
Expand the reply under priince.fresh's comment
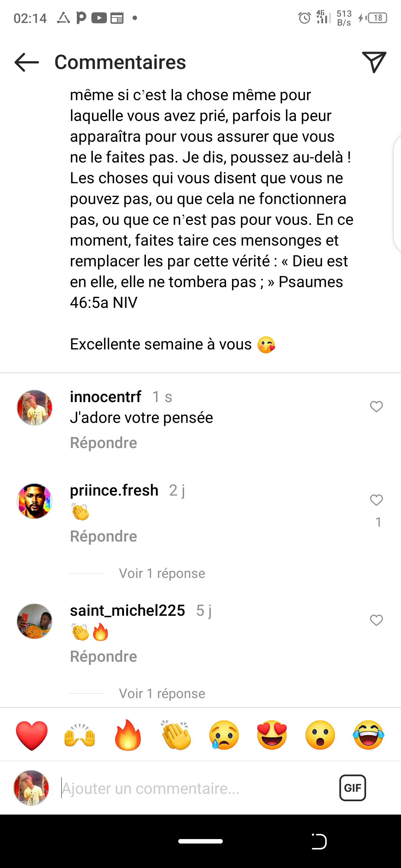(x=162, y=573)
